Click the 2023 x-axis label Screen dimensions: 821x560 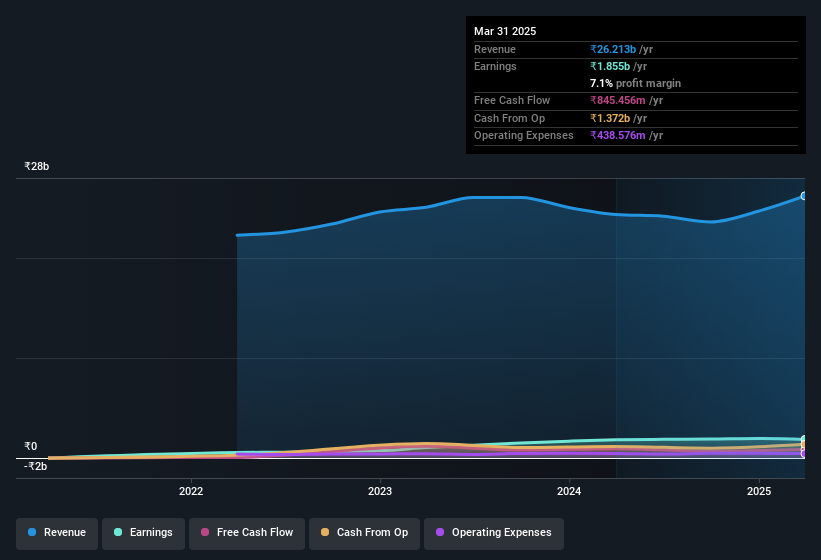[380, 491]
